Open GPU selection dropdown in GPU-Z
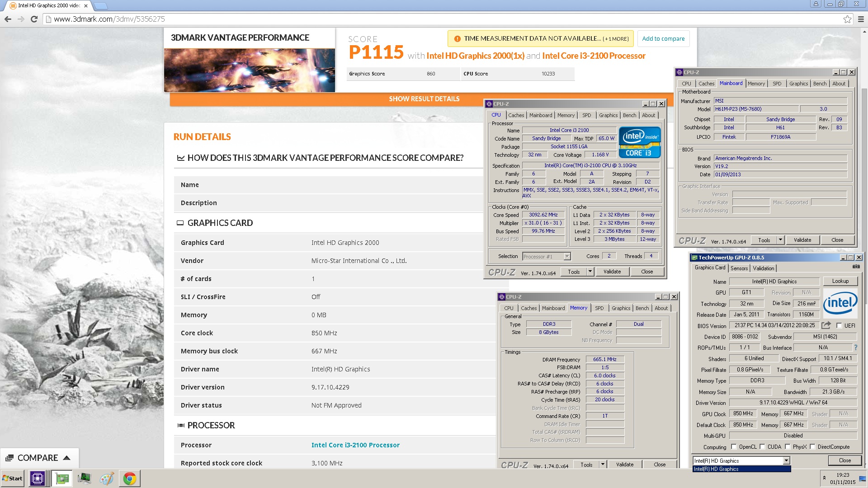This screenshot has width=868, height=488. coord(787,460)
